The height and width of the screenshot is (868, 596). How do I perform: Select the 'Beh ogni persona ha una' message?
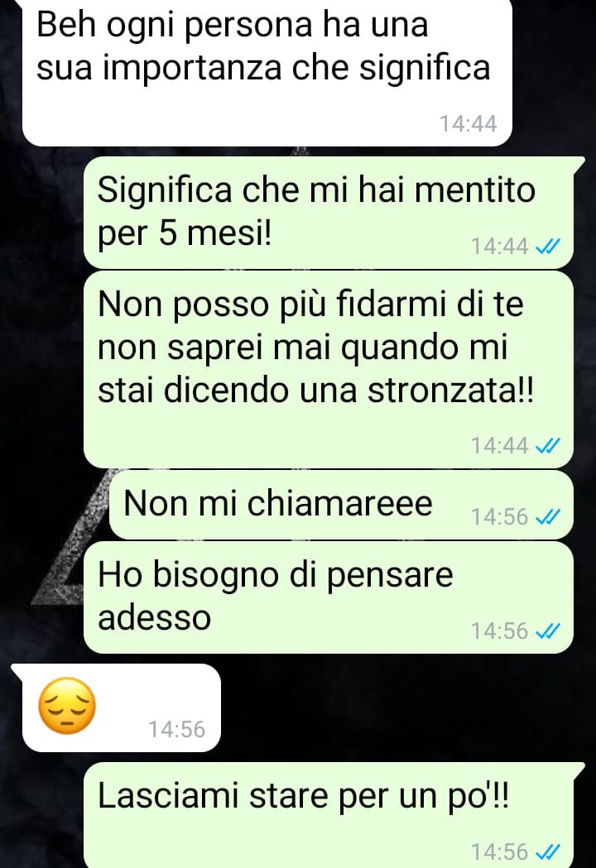[x=267, y=72]
